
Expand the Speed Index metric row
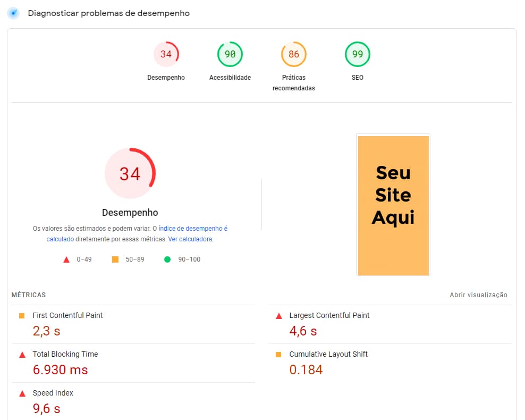53,393
